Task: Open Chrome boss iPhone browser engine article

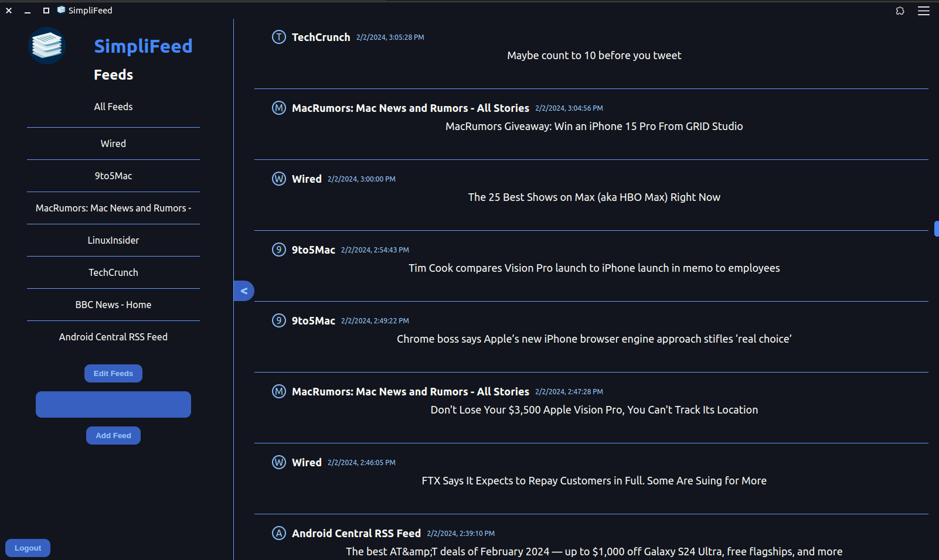Action: click(594, 339)
